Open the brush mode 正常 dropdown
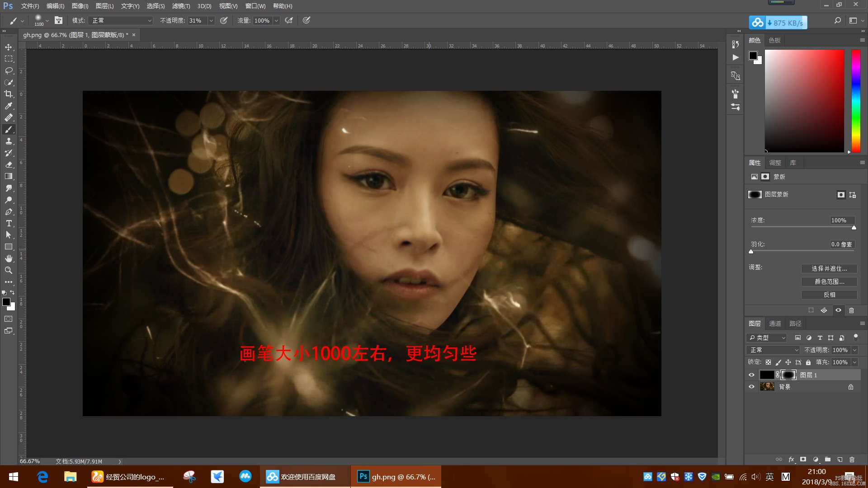Image resolution: width=868 pixels, height=488 pixels. [x=122, y=20]
